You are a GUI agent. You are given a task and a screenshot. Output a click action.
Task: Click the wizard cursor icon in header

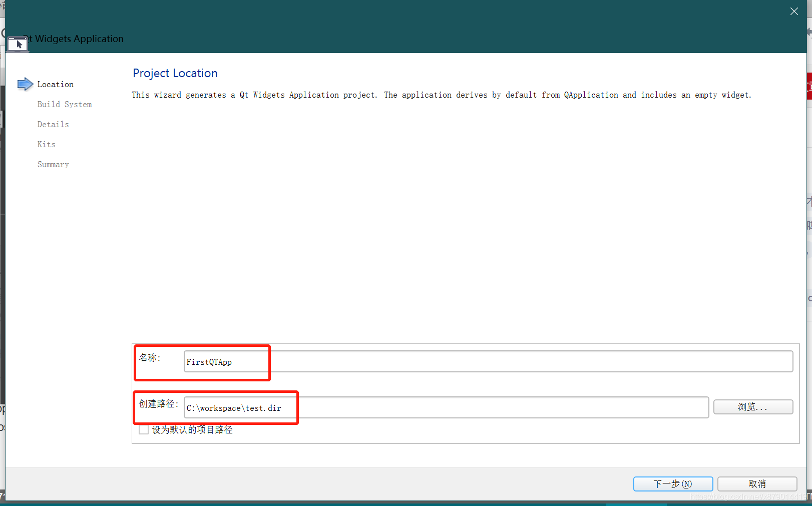click(18, 44)
